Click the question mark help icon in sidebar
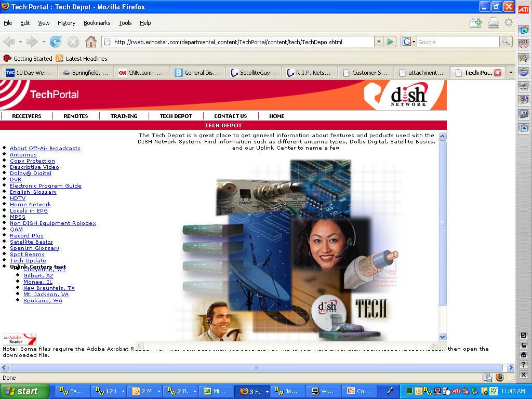This screenshot has height=399, width=532. (x=524, y=365)
